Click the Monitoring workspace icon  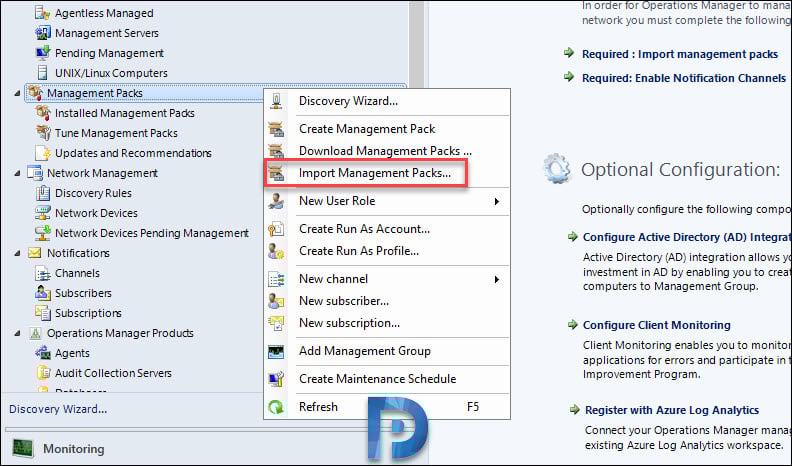(23, 448)
